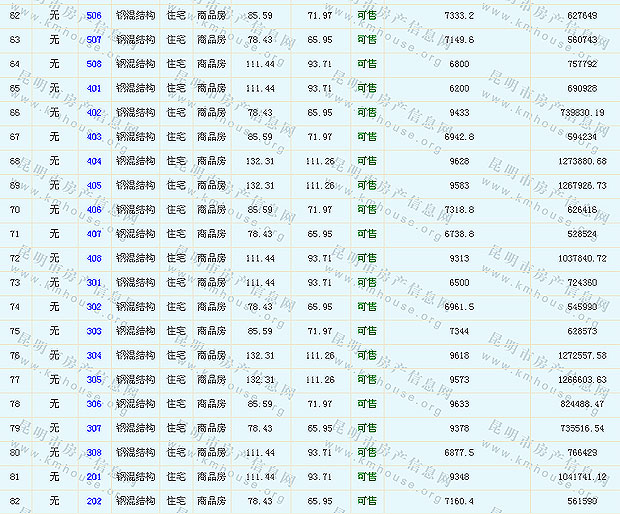Open room 304 link
This screenshot has height=514, width=620.
94,355
